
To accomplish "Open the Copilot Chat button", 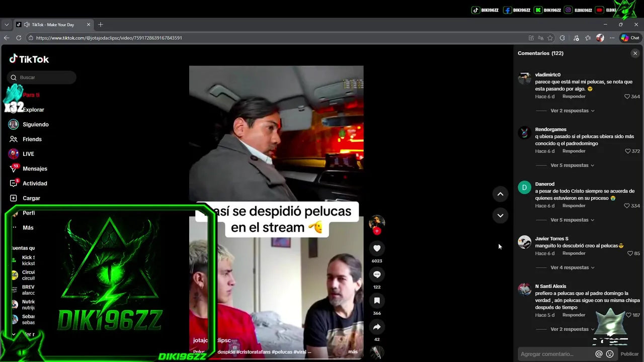I will pos(630,38).
